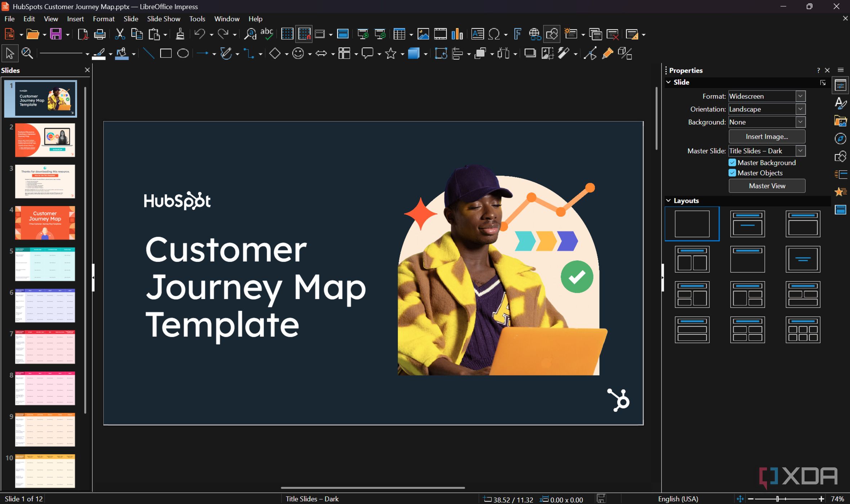The image size is (850, 504).
Task: Click the fill color bucket swatch
Action: pos(122,54)
